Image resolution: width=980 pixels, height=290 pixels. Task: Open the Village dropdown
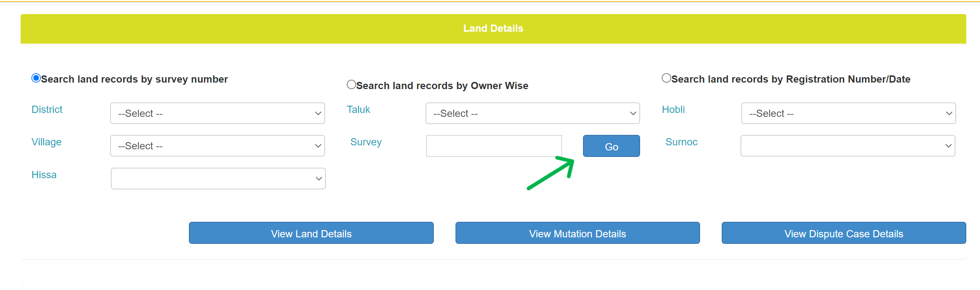(x=217, y=146)
